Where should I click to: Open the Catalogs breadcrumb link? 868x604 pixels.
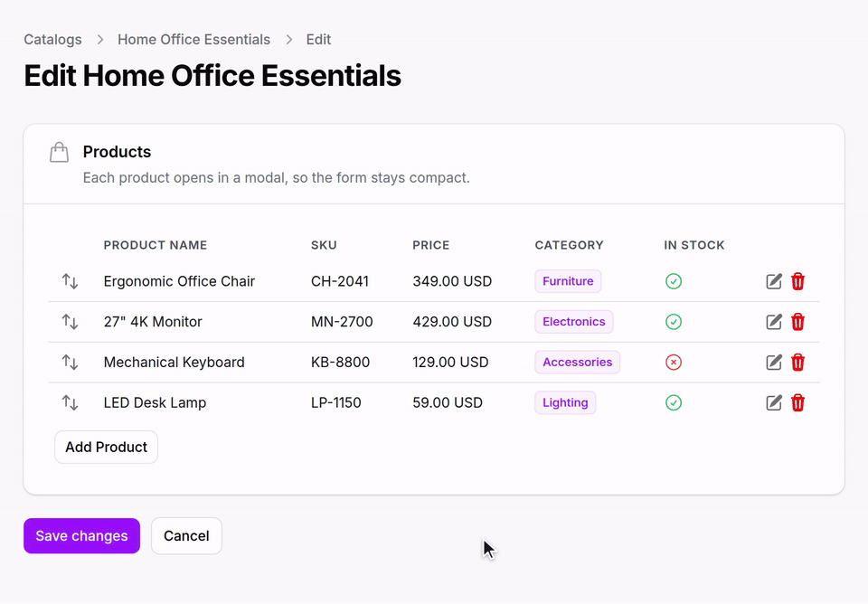[52, 39]
